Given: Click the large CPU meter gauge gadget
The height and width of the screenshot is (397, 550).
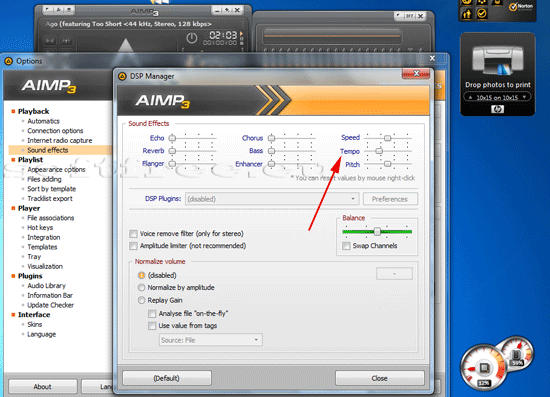Looking at the screenshot, I should pyautogui.click(x=483, y=368).
